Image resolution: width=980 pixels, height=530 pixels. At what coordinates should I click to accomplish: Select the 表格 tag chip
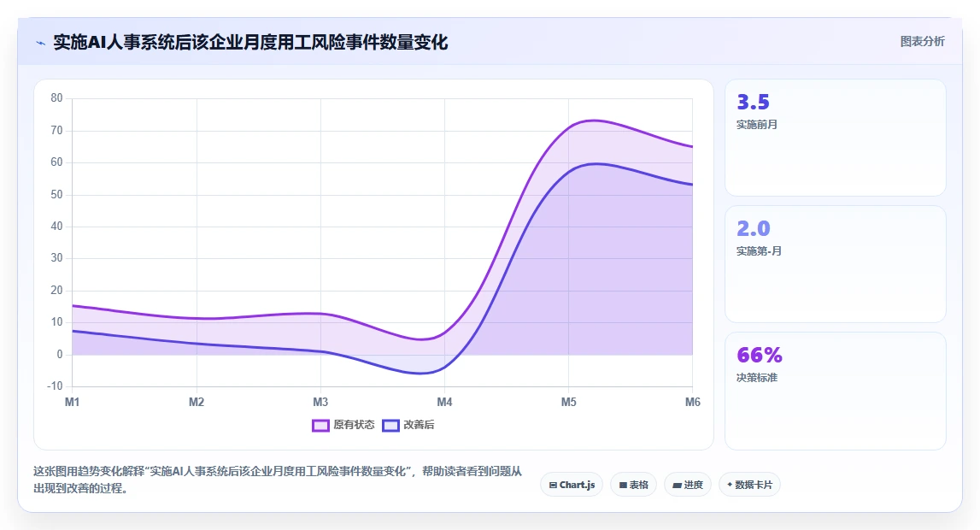(633, 485)
